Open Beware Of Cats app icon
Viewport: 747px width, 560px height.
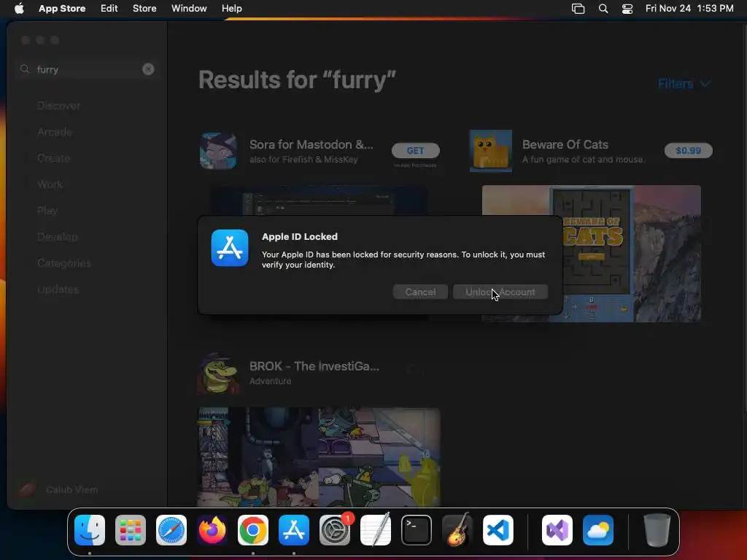click(x=491, y=151)
